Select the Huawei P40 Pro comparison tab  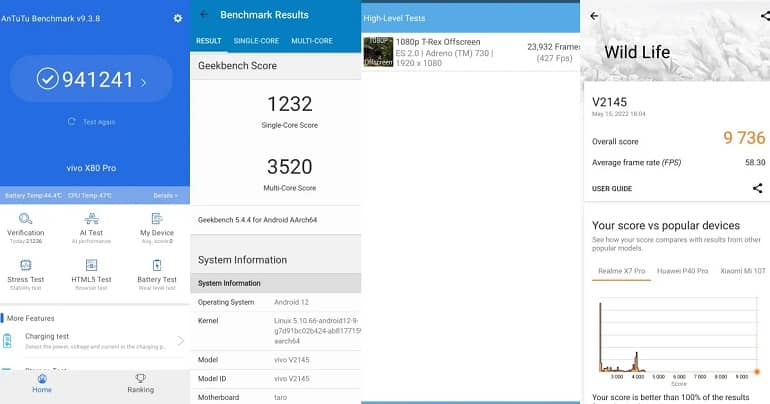coord(683,271)
